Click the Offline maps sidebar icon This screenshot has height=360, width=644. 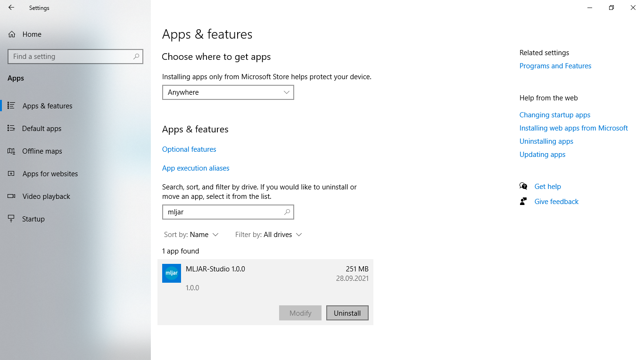[11, 151]
